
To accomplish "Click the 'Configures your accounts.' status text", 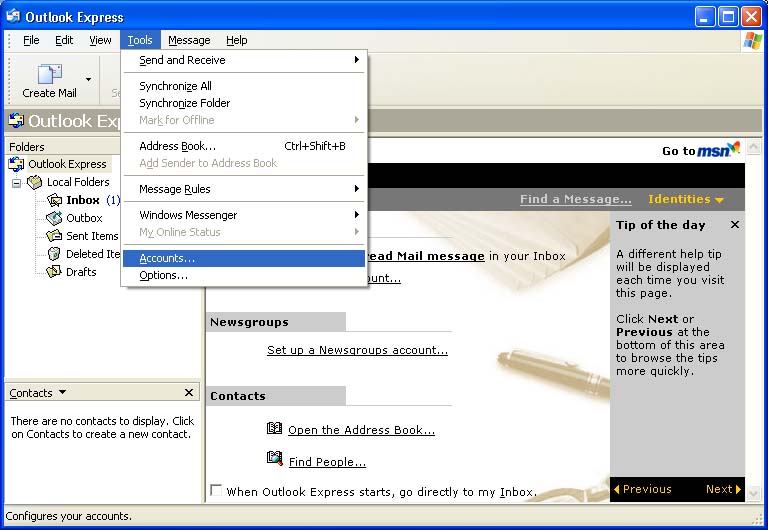I will [69, 516].
